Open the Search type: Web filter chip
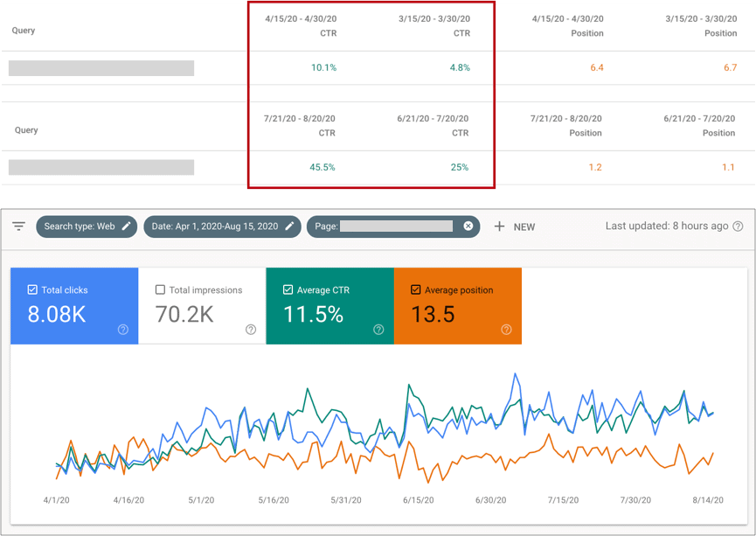 click(x=79, y=226)
